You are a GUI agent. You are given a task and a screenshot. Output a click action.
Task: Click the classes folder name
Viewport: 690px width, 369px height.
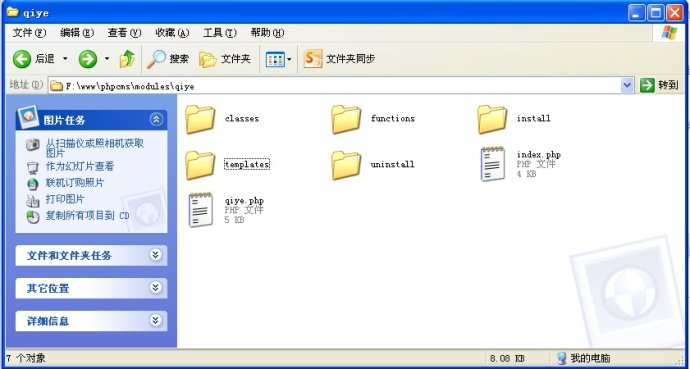242,118
